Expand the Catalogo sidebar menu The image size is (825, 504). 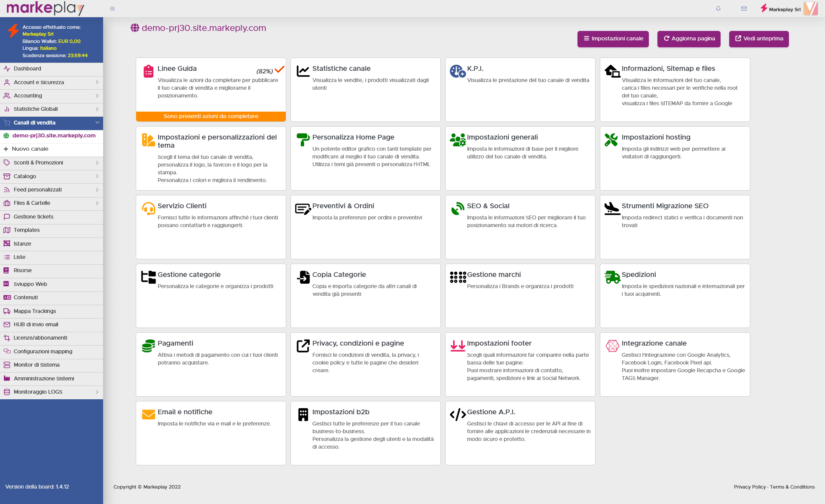(x=52, y=176)
